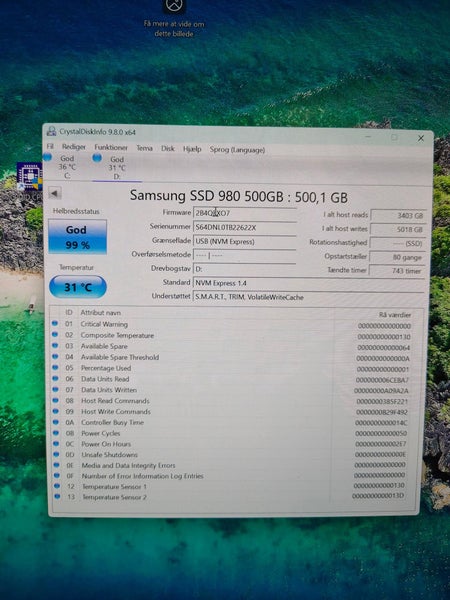Screen dimensions: 450x600
Task: Click the God 99 % health status button
Action: coord(77,237)
